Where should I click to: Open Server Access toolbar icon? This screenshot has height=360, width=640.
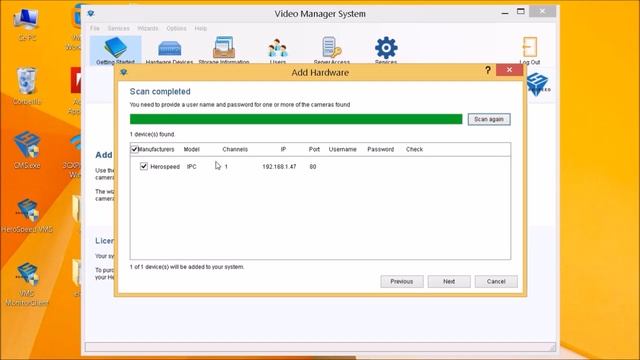(x=332, y=50)
